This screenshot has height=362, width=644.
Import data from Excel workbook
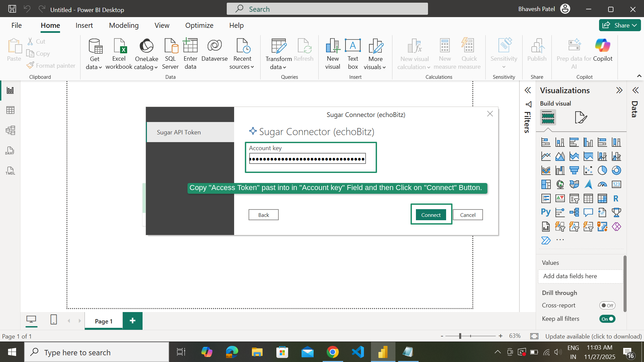[x=119, y=54]
